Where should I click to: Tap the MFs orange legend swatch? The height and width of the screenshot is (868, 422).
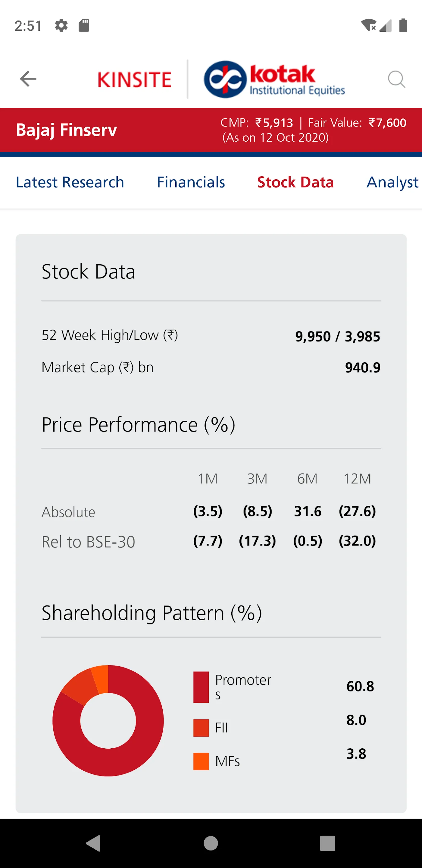click(x=201, y=761)
